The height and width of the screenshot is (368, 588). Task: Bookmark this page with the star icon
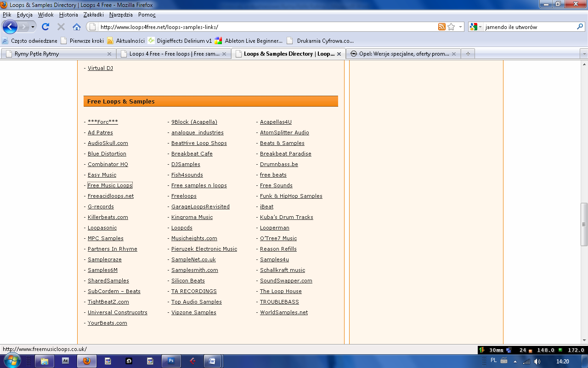[x=451, y=27]
